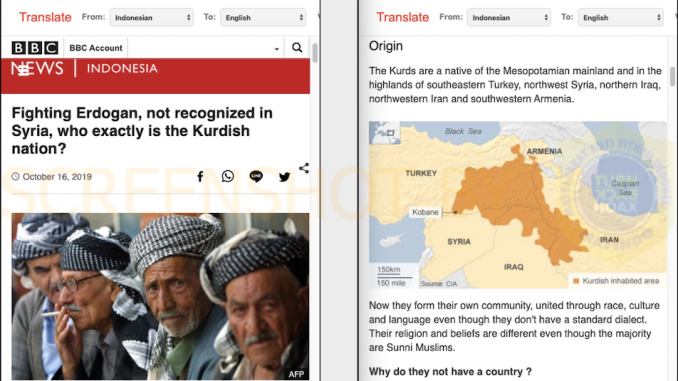Click right Translate title
The image size is (678, 381).
coord(403,17)
